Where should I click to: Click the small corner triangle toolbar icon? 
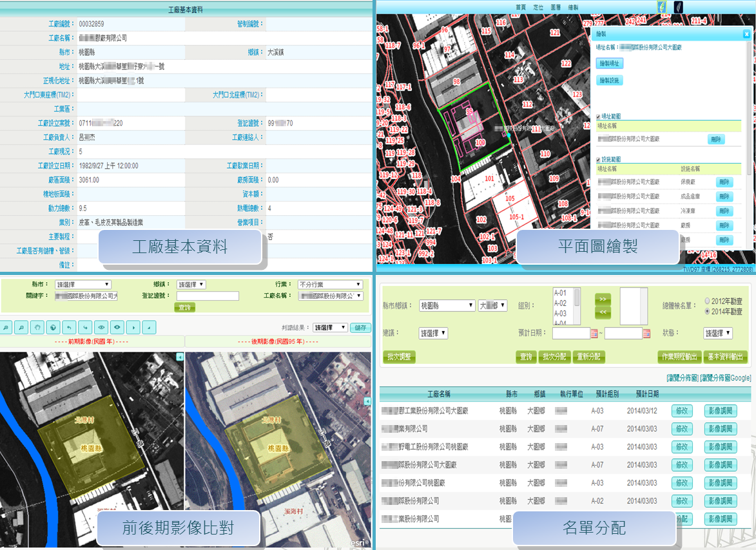150,328
